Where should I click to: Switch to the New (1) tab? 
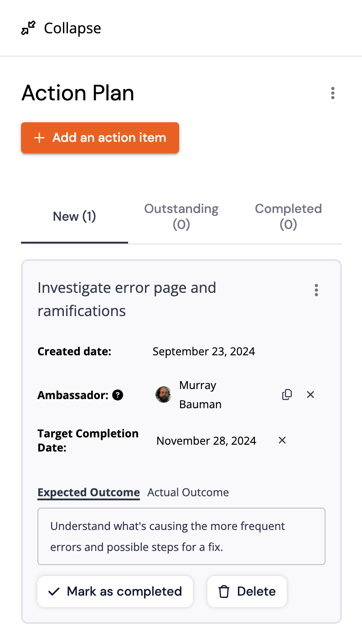tap(74, 216)
